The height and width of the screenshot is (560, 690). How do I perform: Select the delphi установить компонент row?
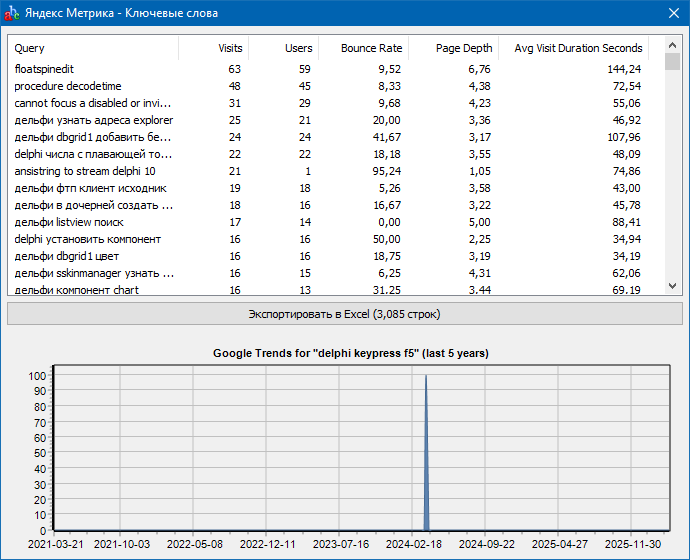[87, 239]
